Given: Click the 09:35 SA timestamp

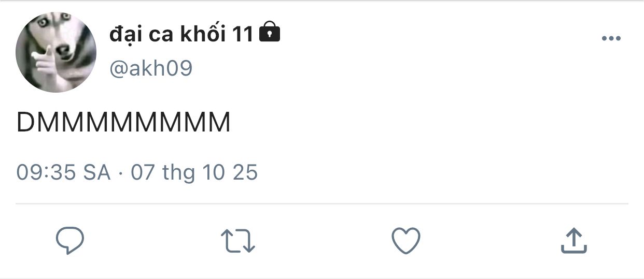Looking at the screenshot, I should (64, 172).
